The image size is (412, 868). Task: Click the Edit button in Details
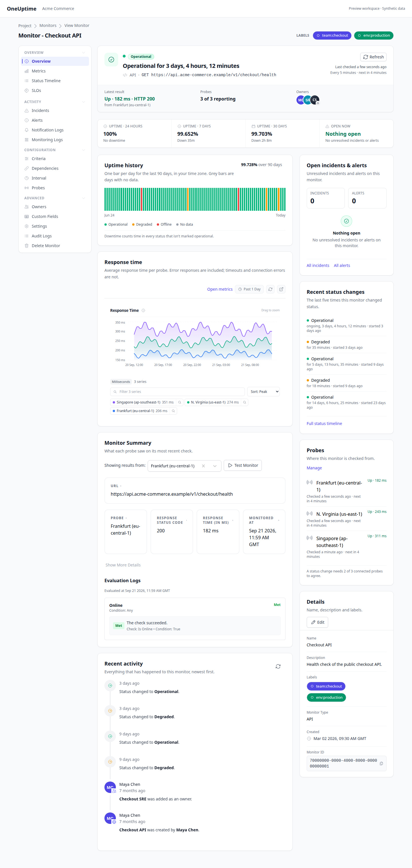[x=317, y=622]
